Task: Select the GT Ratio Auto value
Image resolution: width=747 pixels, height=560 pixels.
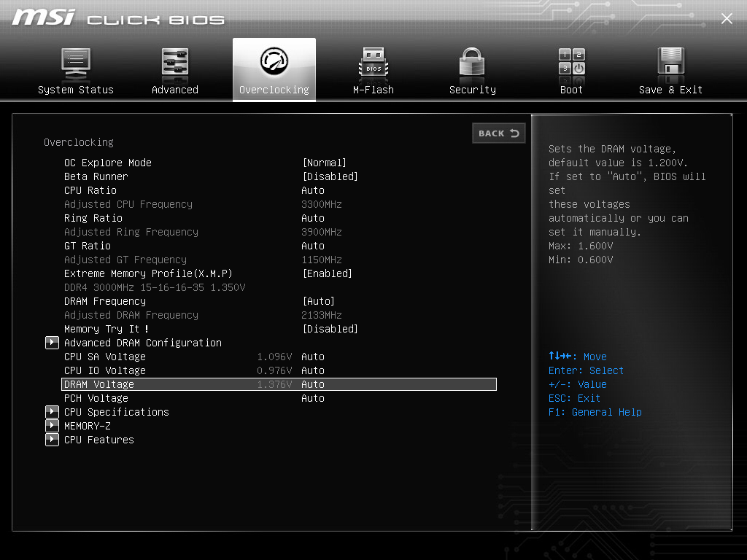Action: pyautogui.click(x=313, y=246)
